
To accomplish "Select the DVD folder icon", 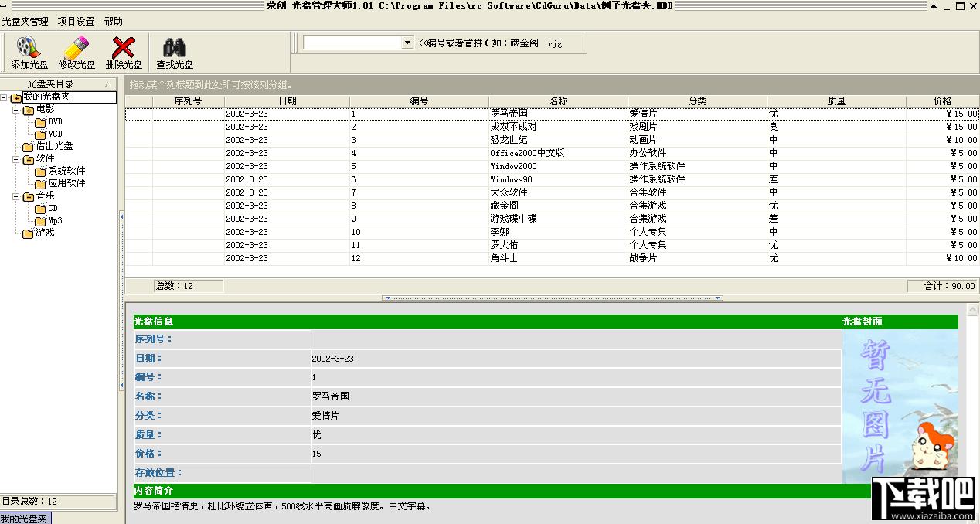I will [41, 122].
